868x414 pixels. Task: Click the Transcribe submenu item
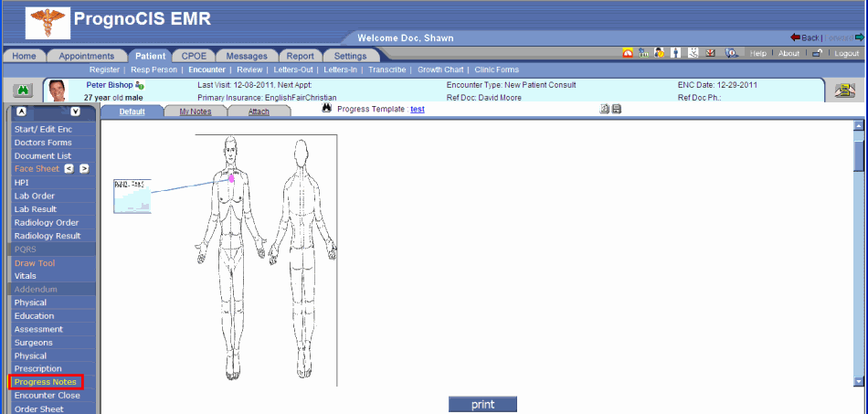coord(387,69)
